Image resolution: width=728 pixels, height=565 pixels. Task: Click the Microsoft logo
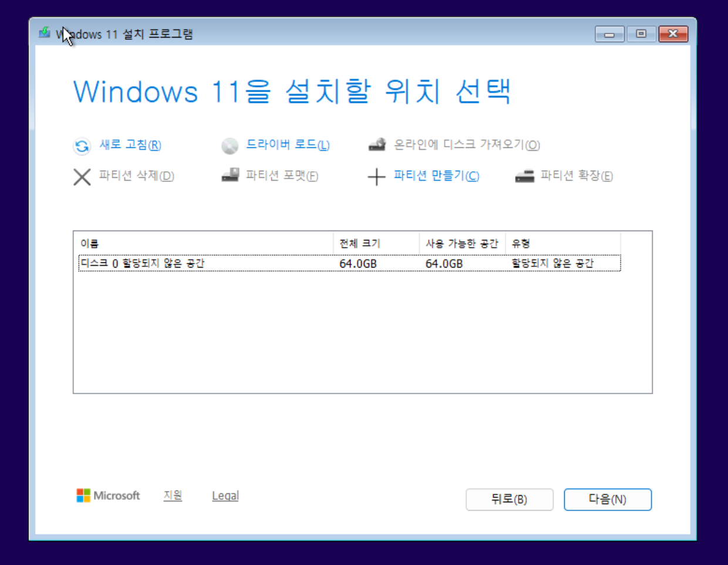[108, 496]
